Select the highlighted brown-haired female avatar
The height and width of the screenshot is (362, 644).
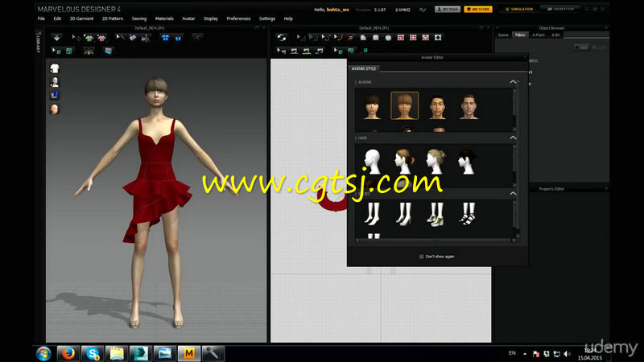point(405,106)
